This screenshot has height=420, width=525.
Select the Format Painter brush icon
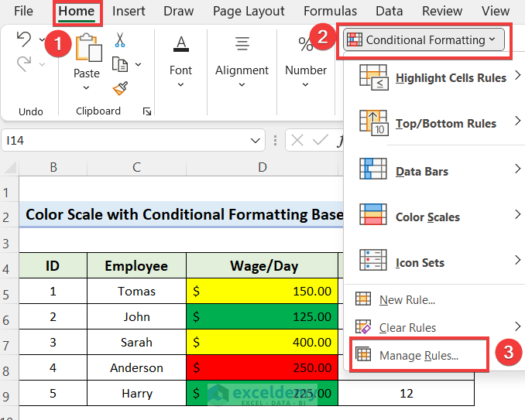point(120,89)
